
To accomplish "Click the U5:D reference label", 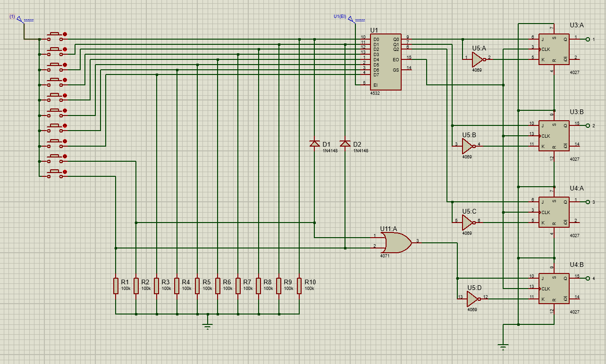I will pyautogui.click(x=474, y=288).
